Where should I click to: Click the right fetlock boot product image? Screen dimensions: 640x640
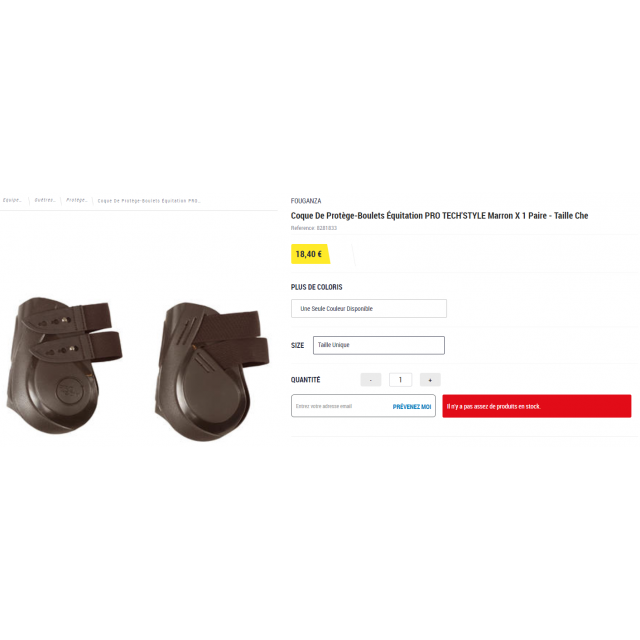tap(211, 371)
